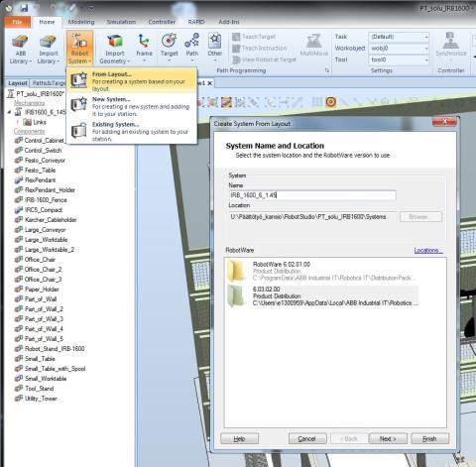476x467 pixels.
Task: Open the ABB Library gallery
Action: (21, 49)
